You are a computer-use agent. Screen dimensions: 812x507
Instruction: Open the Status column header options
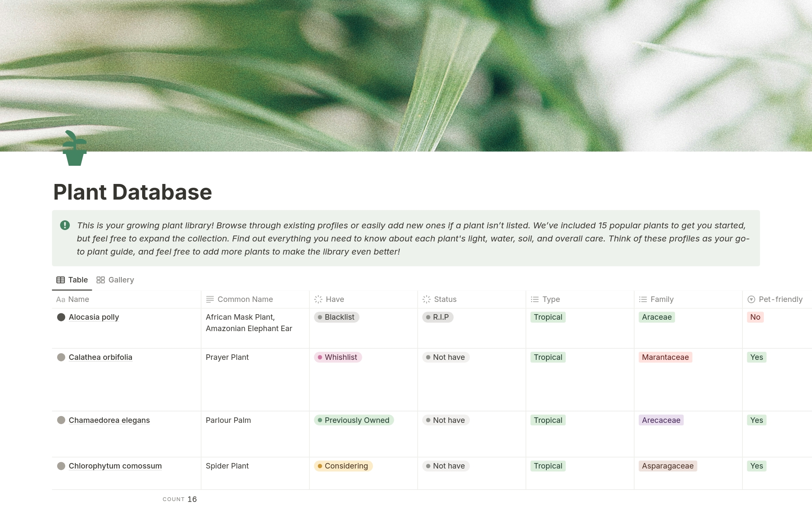pos(445,299)
